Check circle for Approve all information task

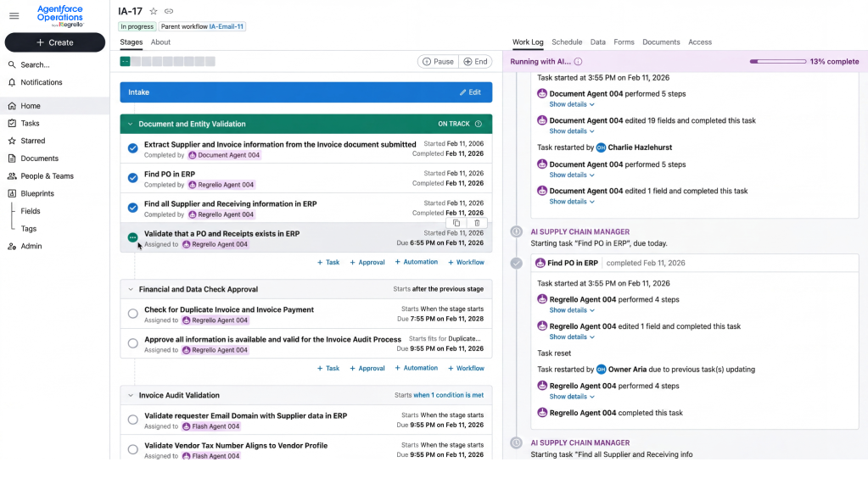click(x=133, y=343)
